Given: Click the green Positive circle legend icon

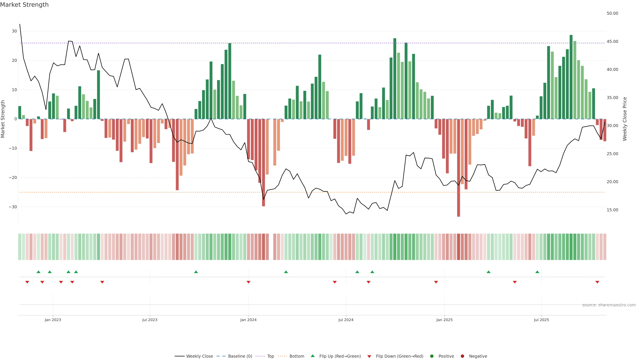Looking at the screenshot, I should [x=432, y=356].
